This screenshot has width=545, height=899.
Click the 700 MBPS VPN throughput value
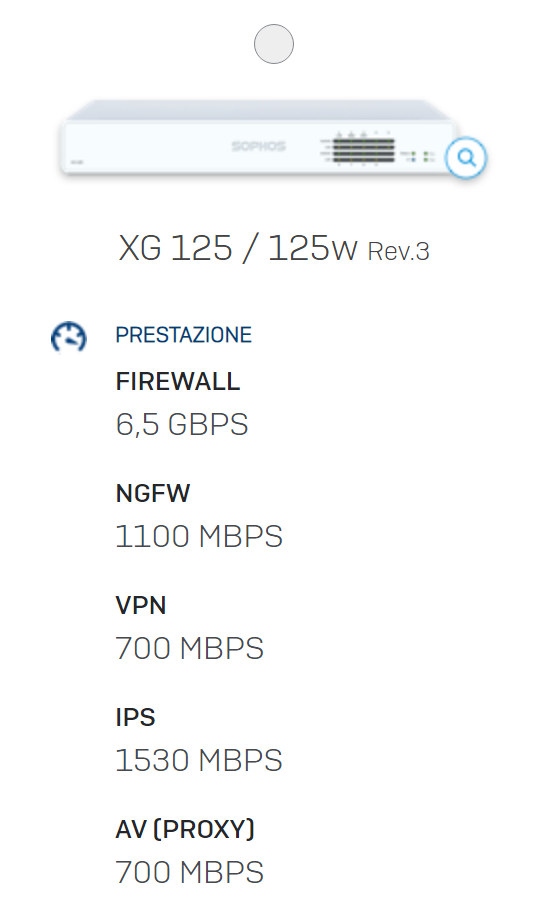pyautogui.click(x=189, y=648)
